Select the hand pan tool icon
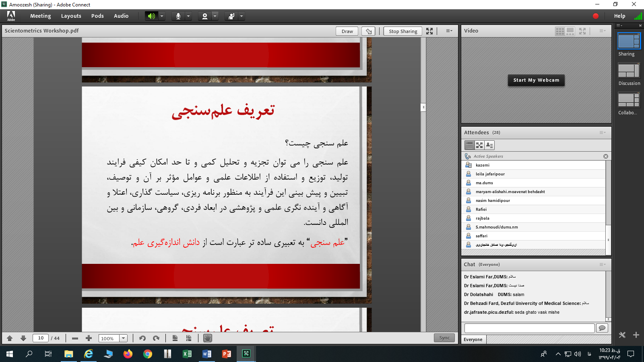Screen dimensions: 644x362 tap(207, 338)
